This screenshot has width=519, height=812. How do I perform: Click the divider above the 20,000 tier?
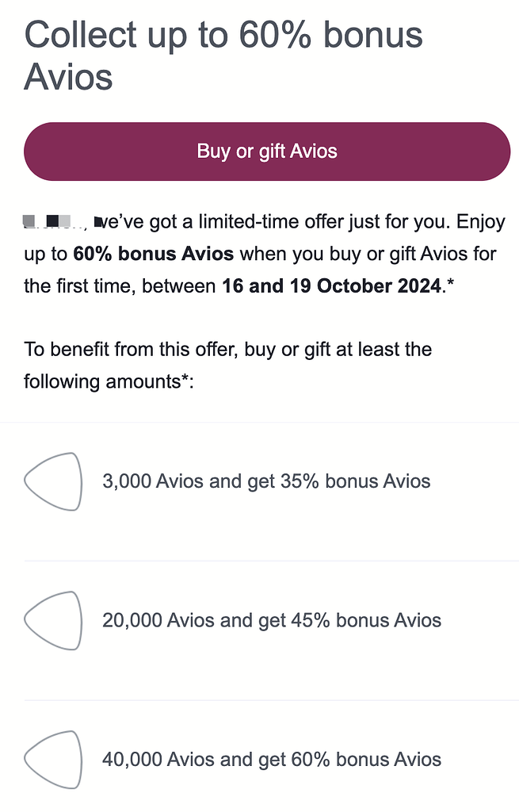[260, 561]
